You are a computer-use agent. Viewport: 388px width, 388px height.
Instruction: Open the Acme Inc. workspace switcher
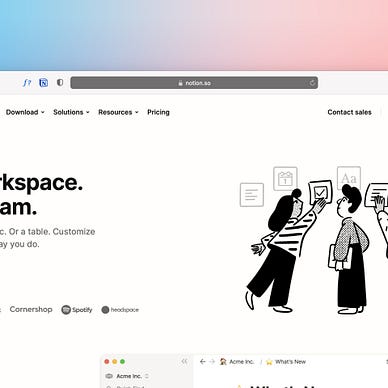coord(127,376)
